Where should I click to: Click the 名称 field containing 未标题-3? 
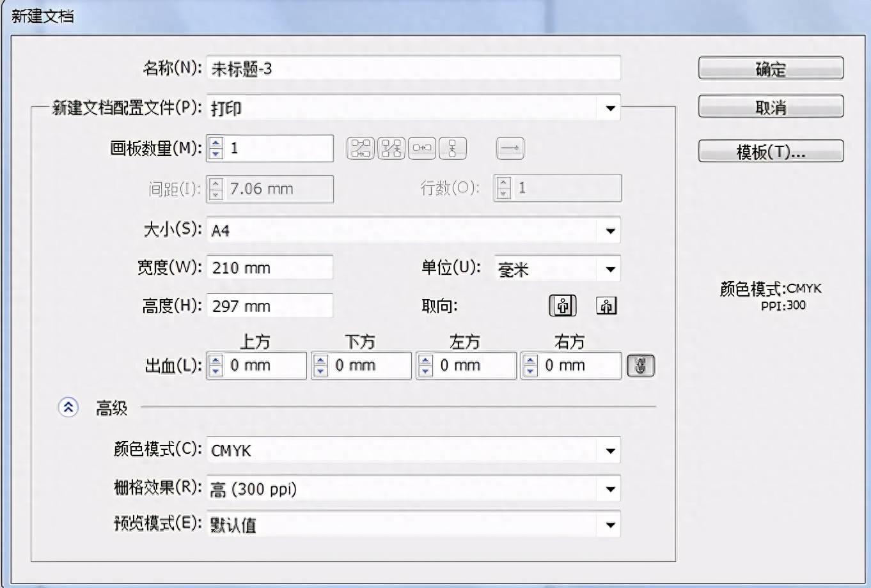[413, 68]
